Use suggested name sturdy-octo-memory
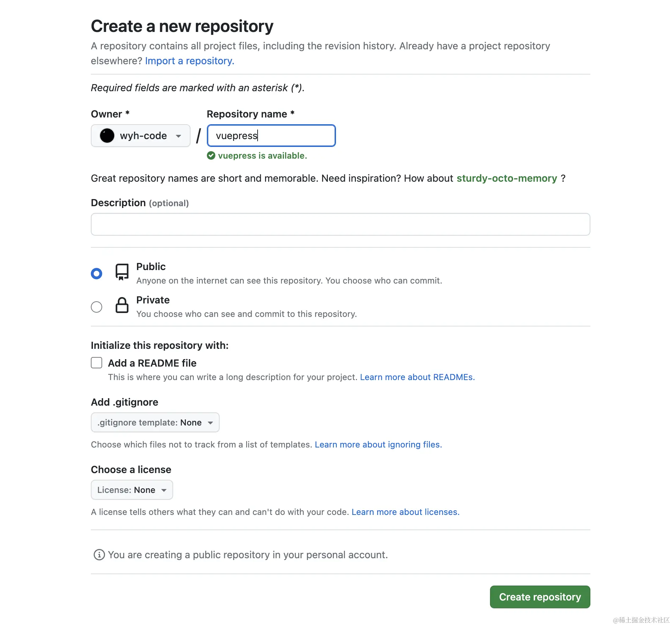The image size is (672, 626). pos(507,178)
